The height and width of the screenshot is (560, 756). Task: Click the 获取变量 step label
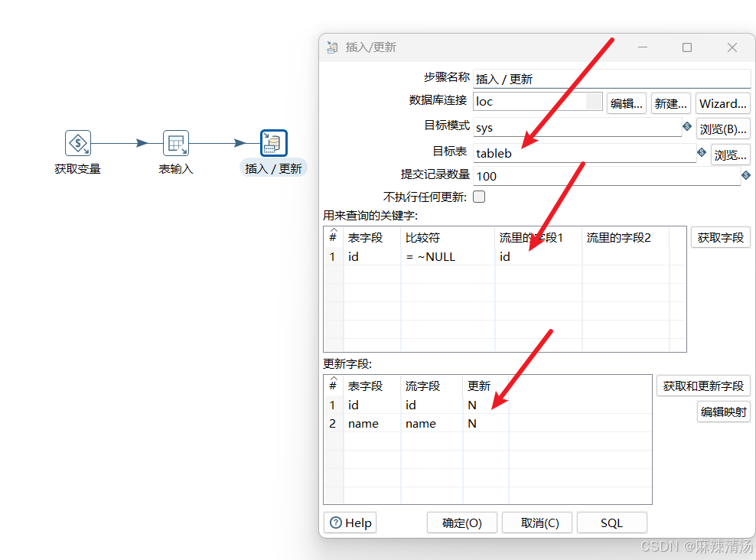[x=77, y=168]
